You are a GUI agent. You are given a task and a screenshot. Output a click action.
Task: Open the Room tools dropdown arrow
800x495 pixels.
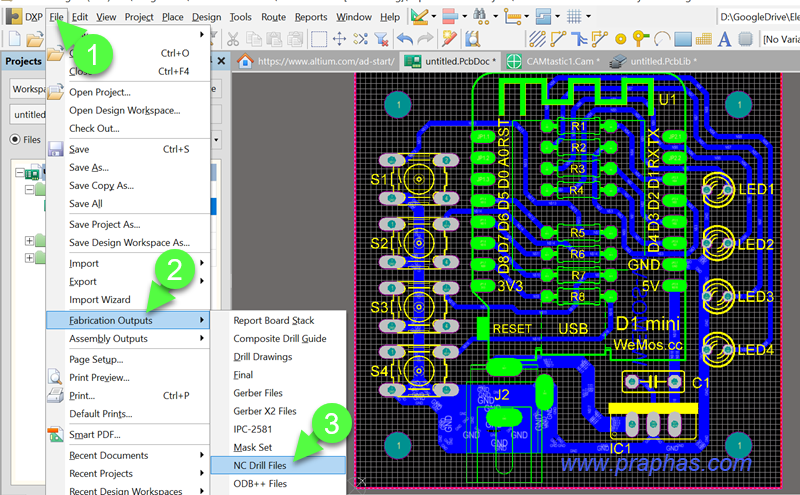[557, 16]
